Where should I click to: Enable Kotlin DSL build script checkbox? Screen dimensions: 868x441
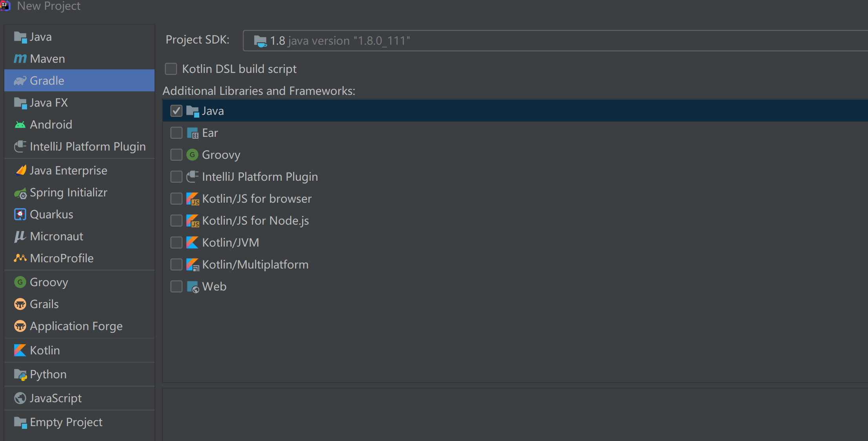[171, 69]
